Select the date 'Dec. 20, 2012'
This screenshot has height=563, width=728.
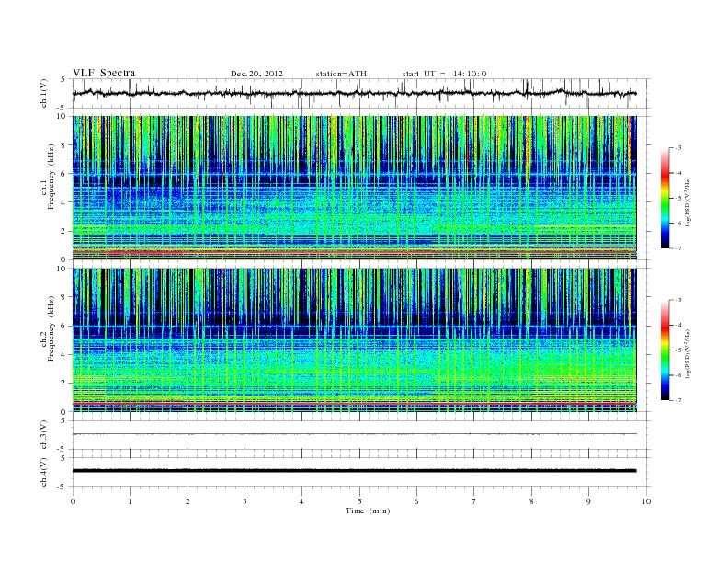pyautogui.click(x=256, y=74)
